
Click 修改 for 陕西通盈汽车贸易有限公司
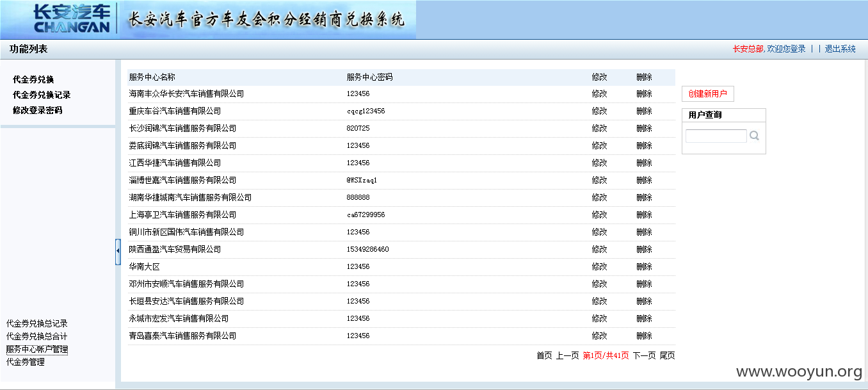599,249
